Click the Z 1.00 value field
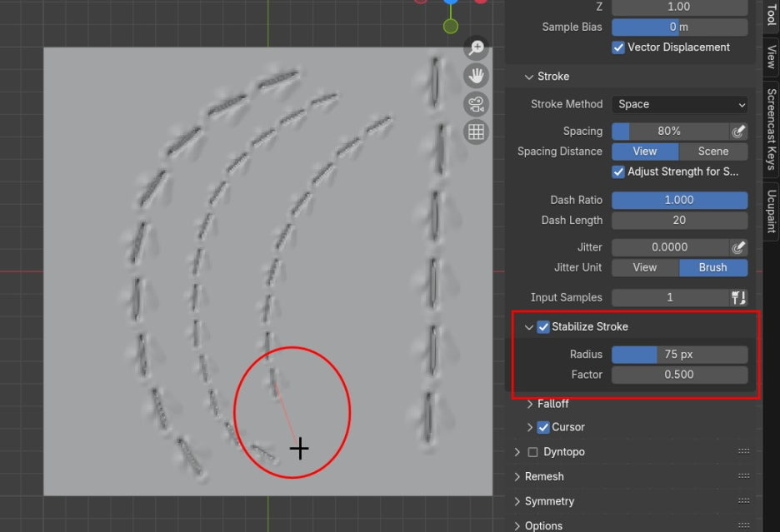The image size is (780, 532). coord(679,7)
